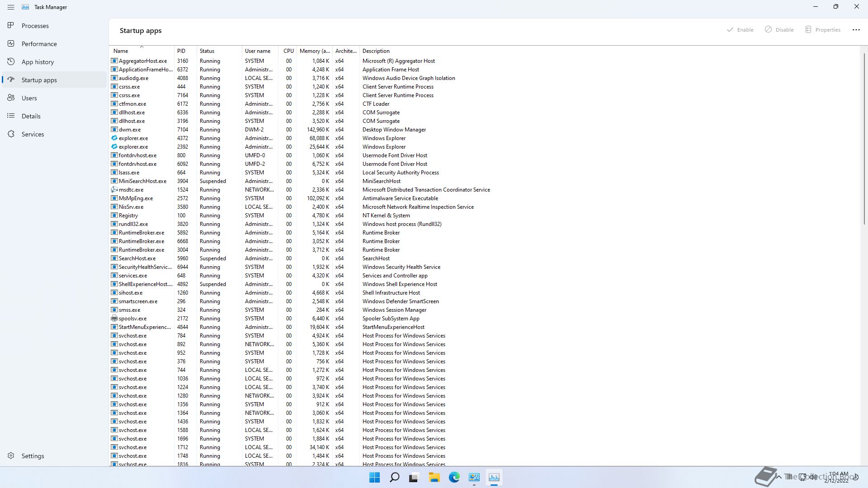
Task: Open Task View on the taskbar
Action: click(x=414, y=478)
